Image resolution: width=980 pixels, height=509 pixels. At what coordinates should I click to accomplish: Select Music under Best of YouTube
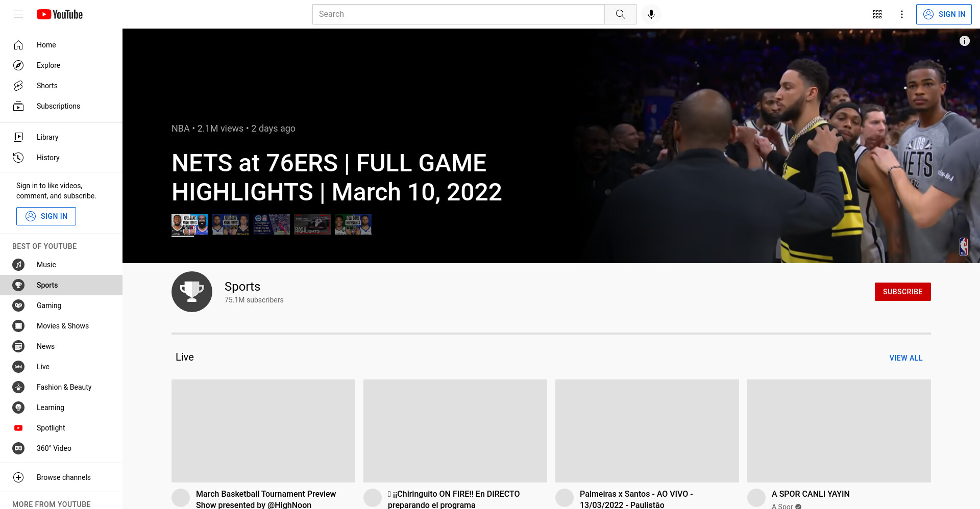pos(61,265)
